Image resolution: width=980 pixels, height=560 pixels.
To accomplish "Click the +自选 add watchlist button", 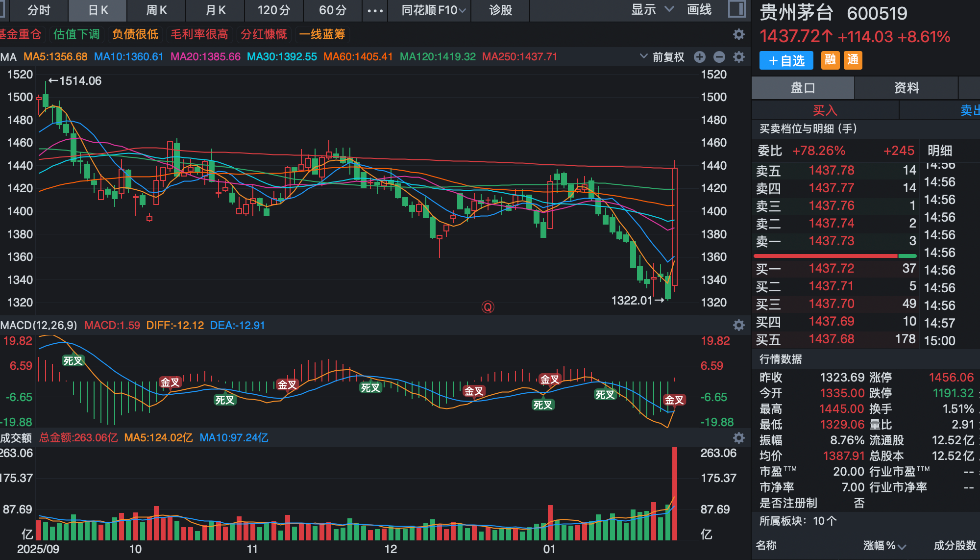I will (786, 60).
